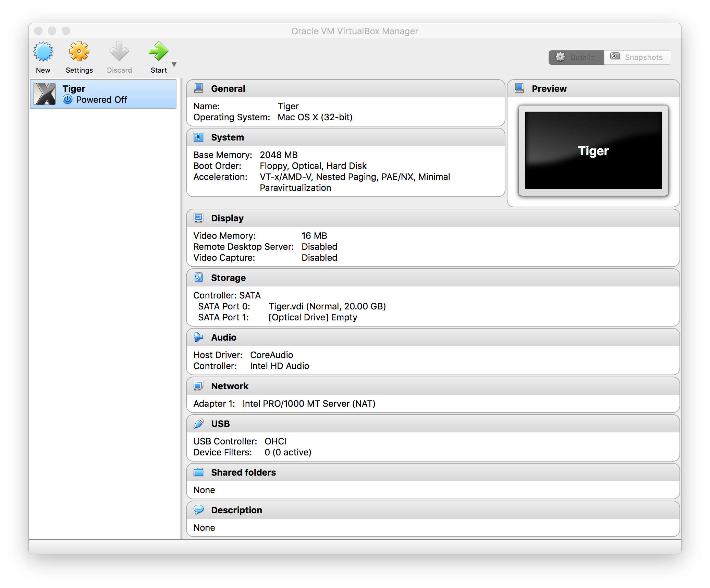Click the Shared folders folder icon

click(x=198, y=472)
